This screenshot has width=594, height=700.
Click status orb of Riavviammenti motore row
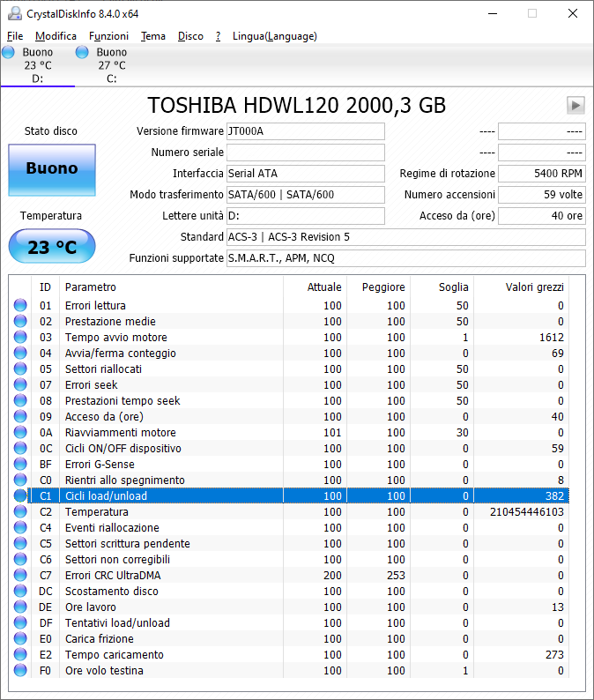point(20,432)
